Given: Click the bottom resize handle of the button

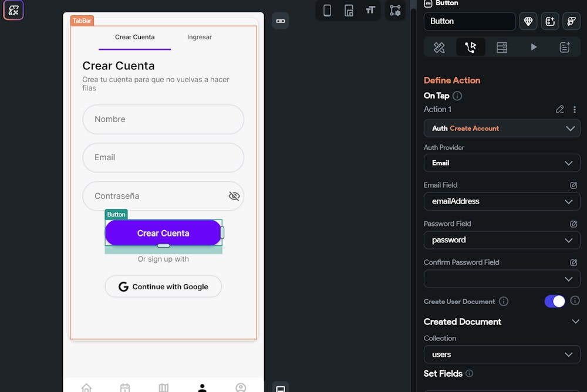Looking at the screenshot, I should point(164,246).
